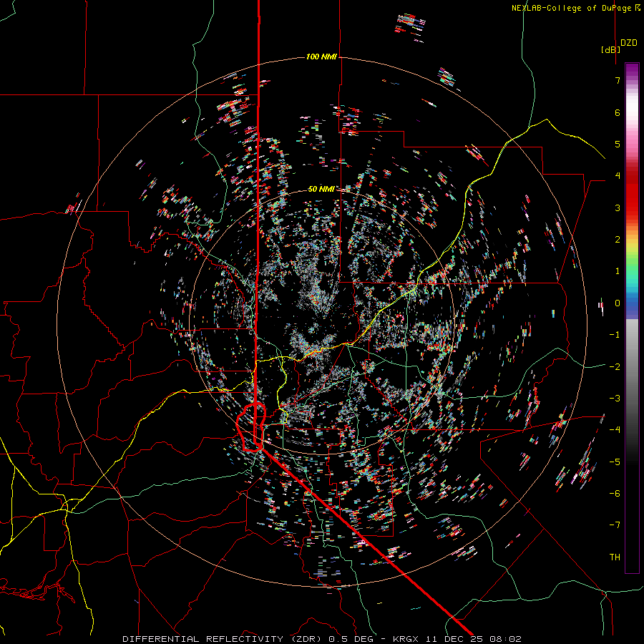Screen dimensions: 644x644
Task: Click the 5 dB value on color scale
Action: point(618,144)
